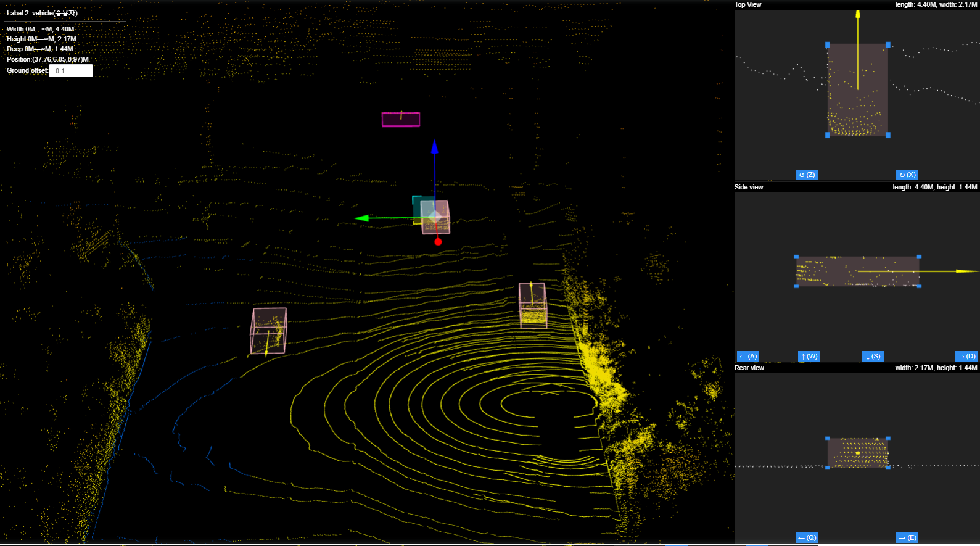Screen dimensions: 980x546
Task: Grab top-left corner handle in Side view
Action: pos(796,256)
